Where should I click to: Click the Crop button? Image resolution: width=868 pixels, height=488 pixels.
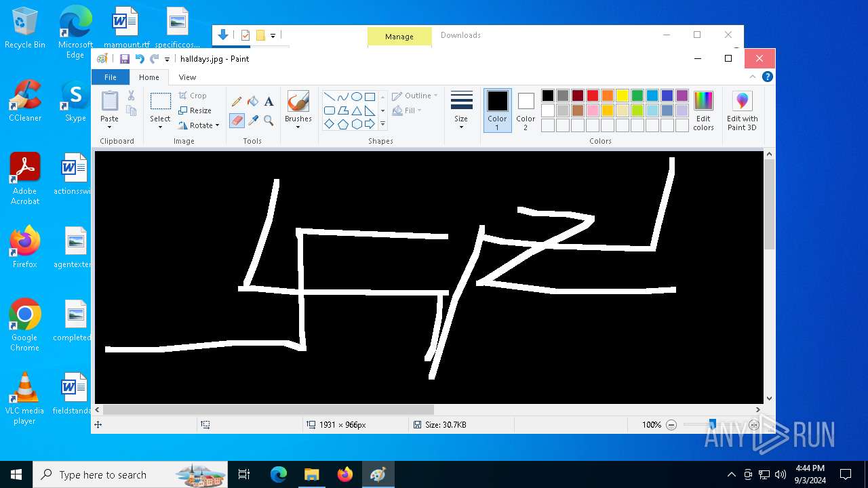click(x=193, y=96)
